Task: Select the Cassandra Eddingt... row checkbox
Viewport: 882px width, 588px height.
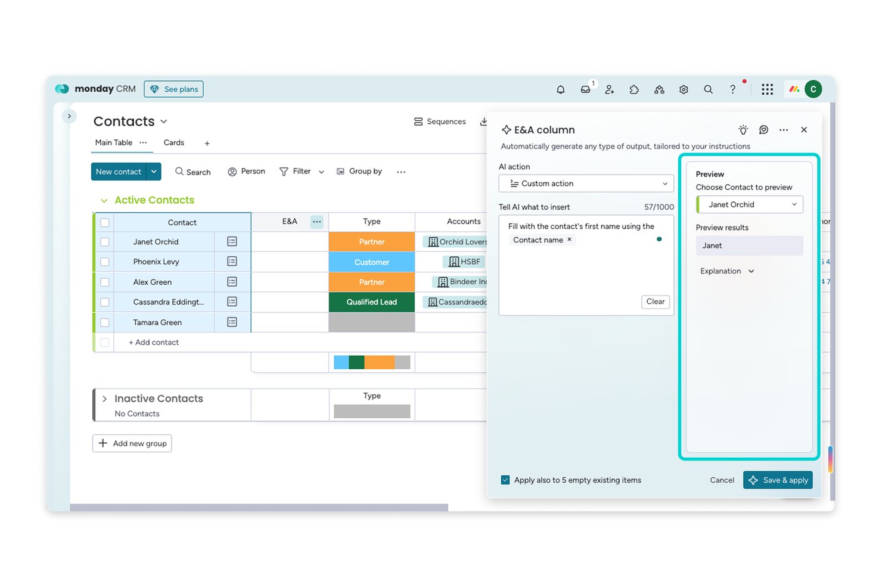Action: 105,302
